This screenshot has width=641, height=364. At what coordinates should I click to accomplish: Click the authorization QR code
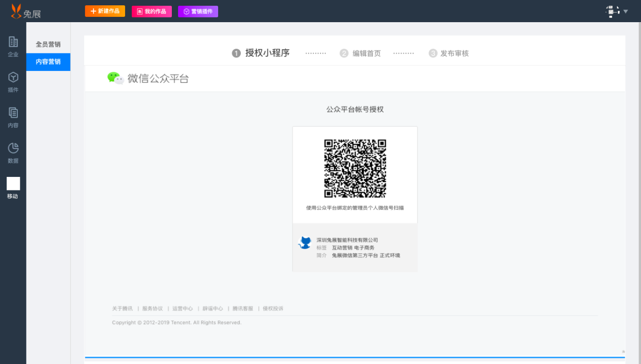tap(355, 168)
